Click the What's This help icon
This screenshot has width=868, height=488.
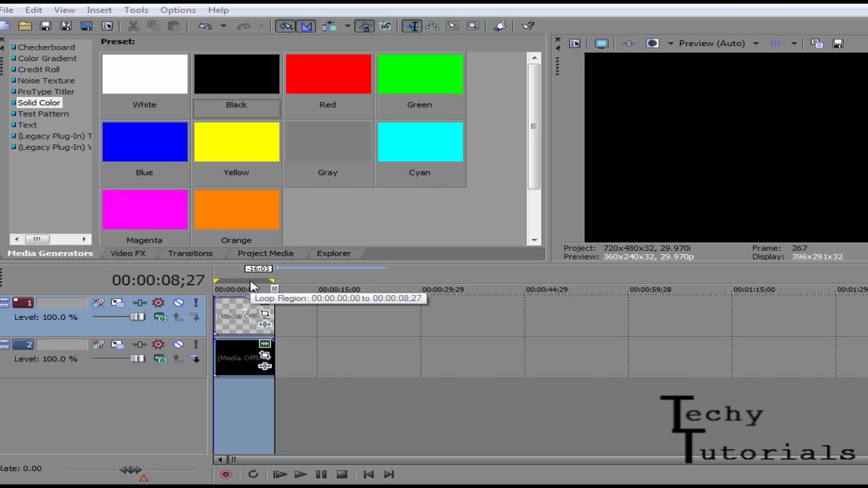[528, 26]
